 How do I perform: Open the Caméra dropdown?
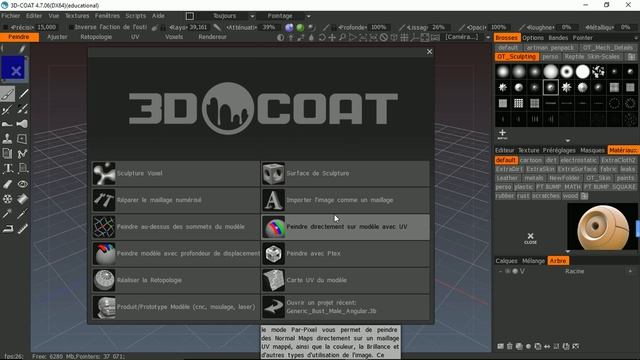tap(488, 38)
